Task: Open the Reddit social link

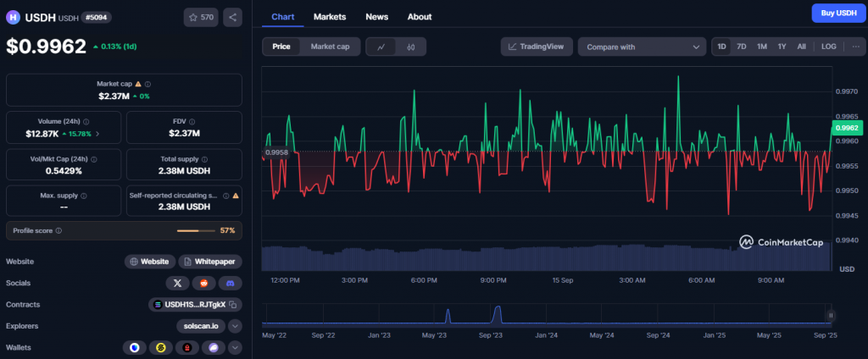Action: (203, 283)
